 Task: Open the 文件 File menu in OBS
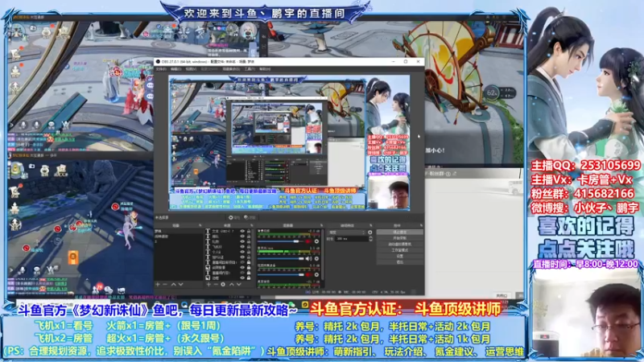click(x=160, y=69)
